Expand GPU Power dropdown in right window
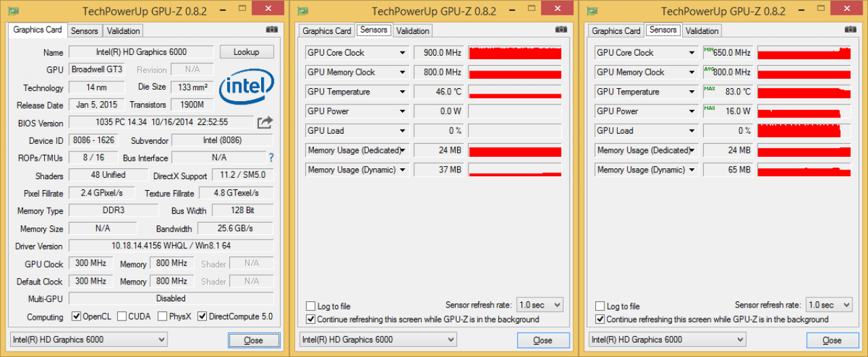868x357 pixels. pos(692,111)
